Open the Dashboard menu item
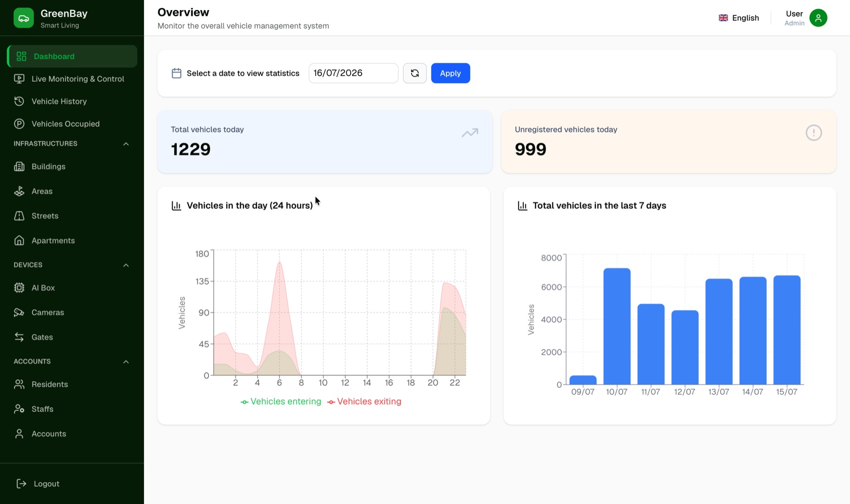This screenshot has height=504, width=850. point(72,56)
